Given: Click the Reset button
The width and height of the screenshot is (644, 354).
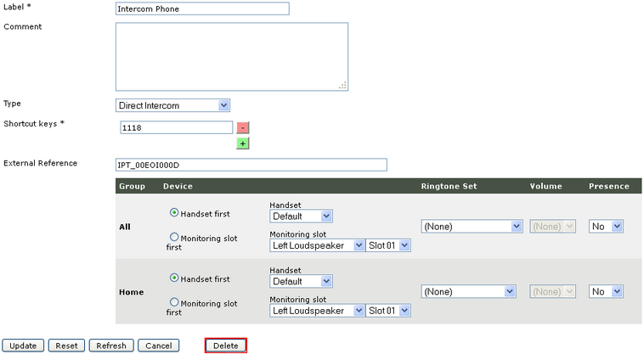Looking at the screenshot, I should [66, 346].
